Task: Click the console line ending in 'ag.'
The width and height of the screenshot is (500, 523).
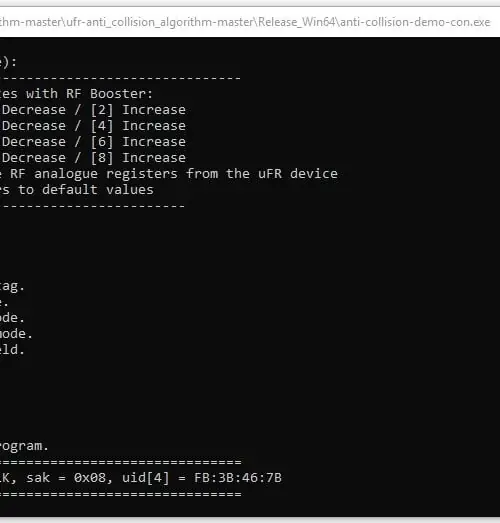Action: [12, 286]
